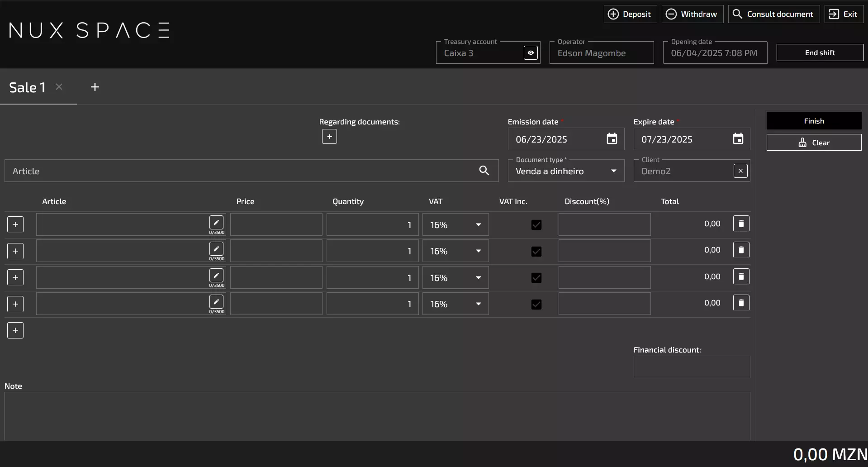
Task: Expand the second article row
Action: coord(15,251)
